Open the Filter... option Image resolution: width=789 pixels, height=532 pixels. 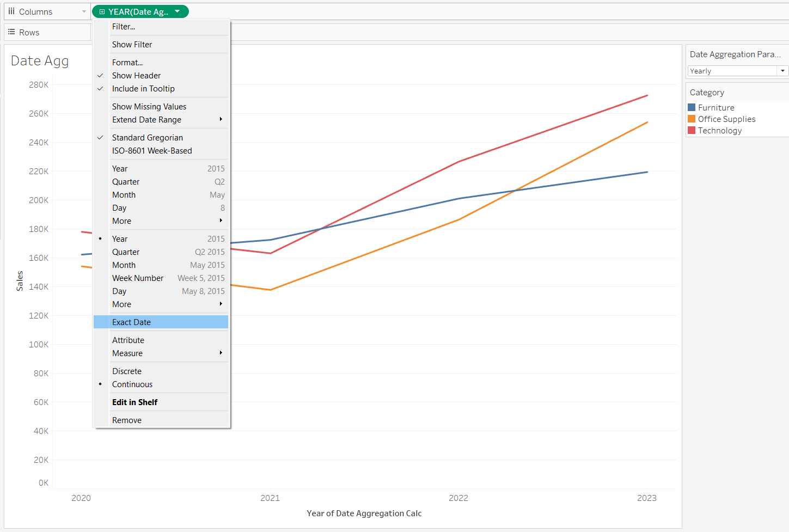tap(124, 27)
